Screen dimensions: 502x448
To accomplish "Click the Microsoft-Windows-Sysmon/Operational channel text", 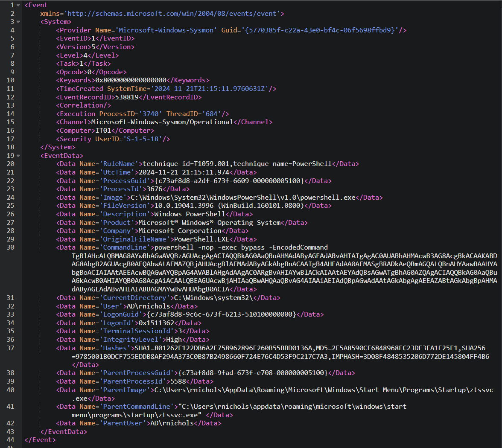I will tap(162, 122).
